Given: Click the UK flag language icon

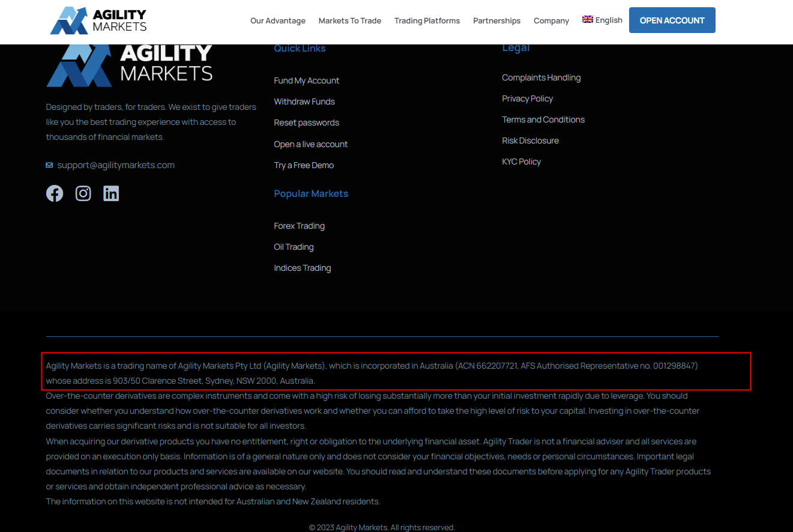Looking at the screenshot, I should (588, 20).
